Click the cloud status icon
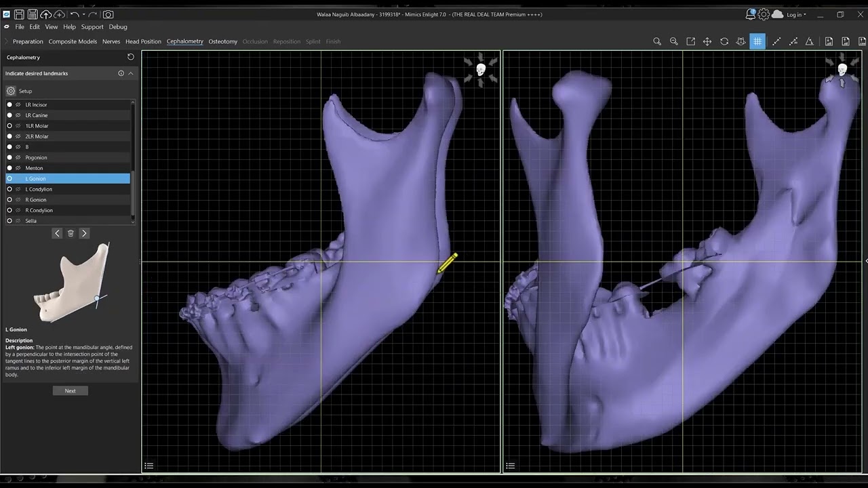868x488 pixels. [777, 14]
